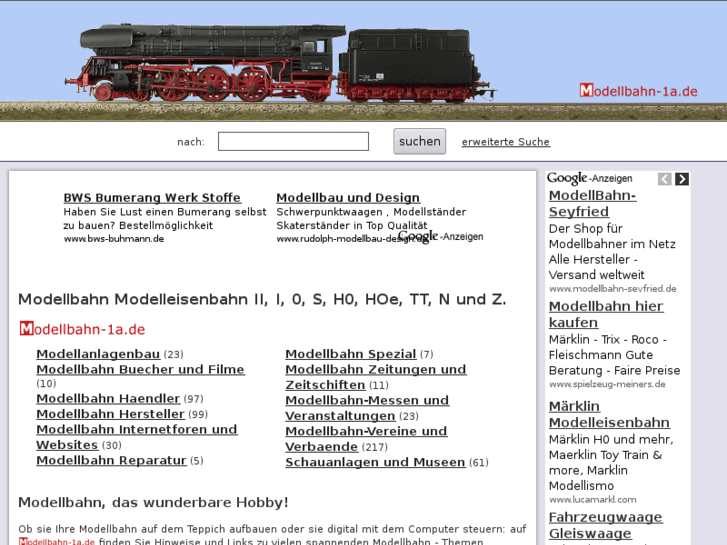Click Google-Anzeigen label in sidebar
Image resolution: width=727 pixels, height=545 pixels.
[x=590, y=178]
